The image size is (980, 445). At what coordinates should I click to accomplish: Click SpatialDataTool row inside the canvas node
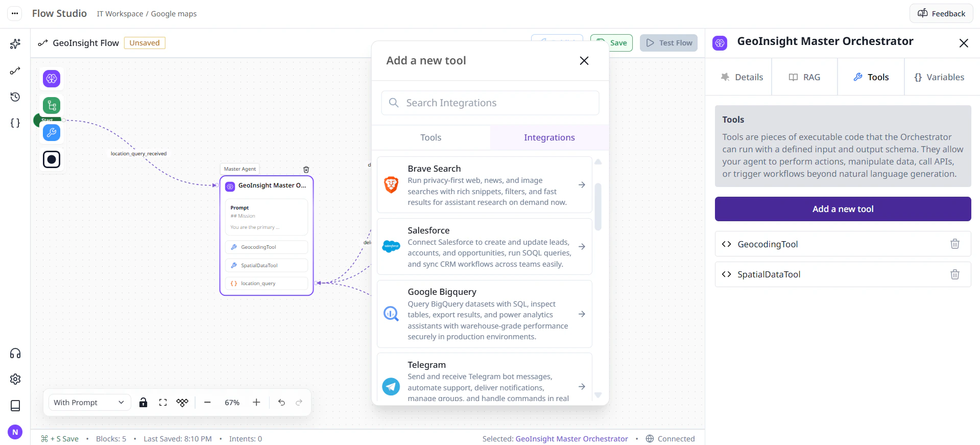[267, 266]
